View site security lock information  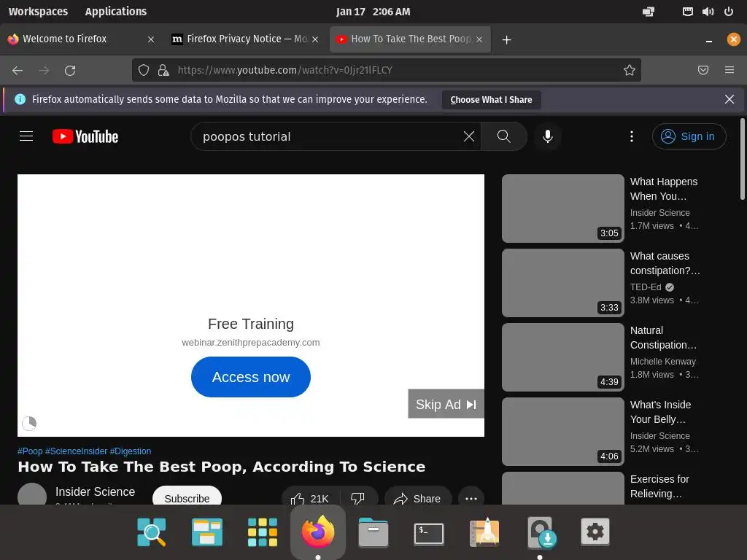click(163, 71)
